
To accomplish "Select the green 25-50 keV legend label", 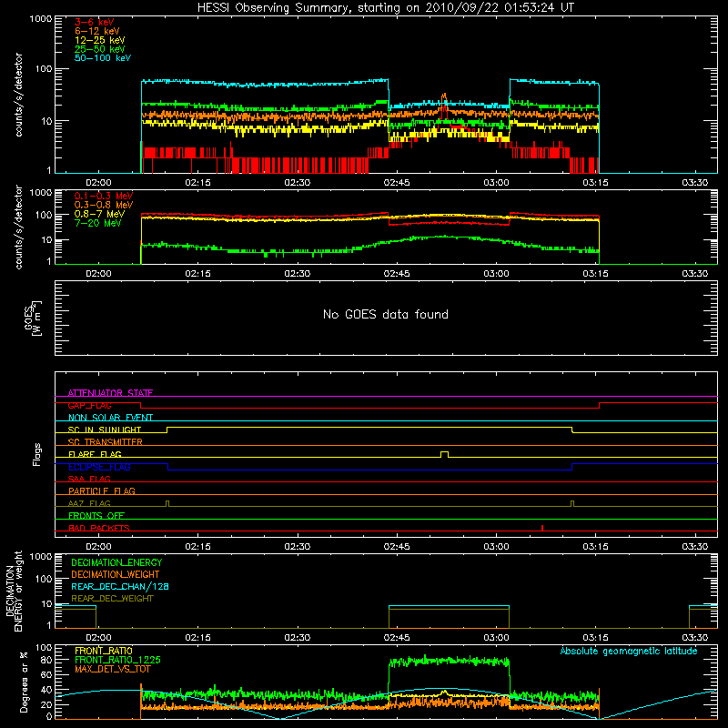I will [99, 49].
